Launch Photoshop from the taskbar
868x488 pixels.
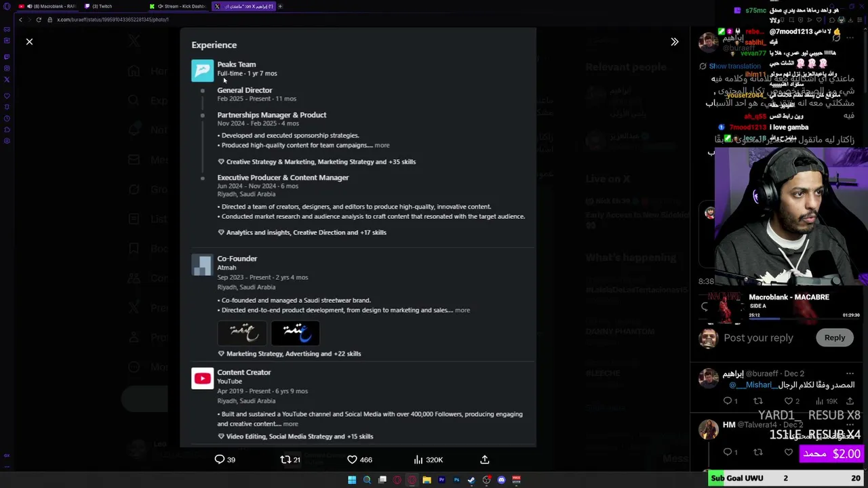pyautogui.click(x=456, y=480)
